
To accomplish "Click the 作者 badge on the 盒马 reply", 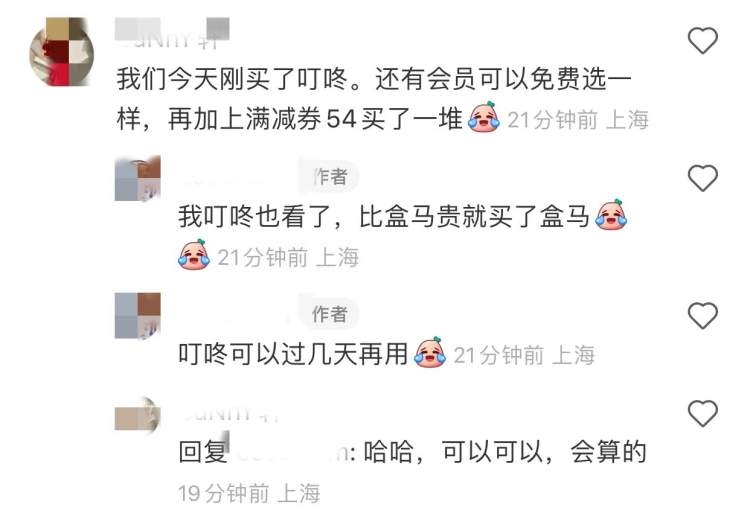I will coord(329,177).
